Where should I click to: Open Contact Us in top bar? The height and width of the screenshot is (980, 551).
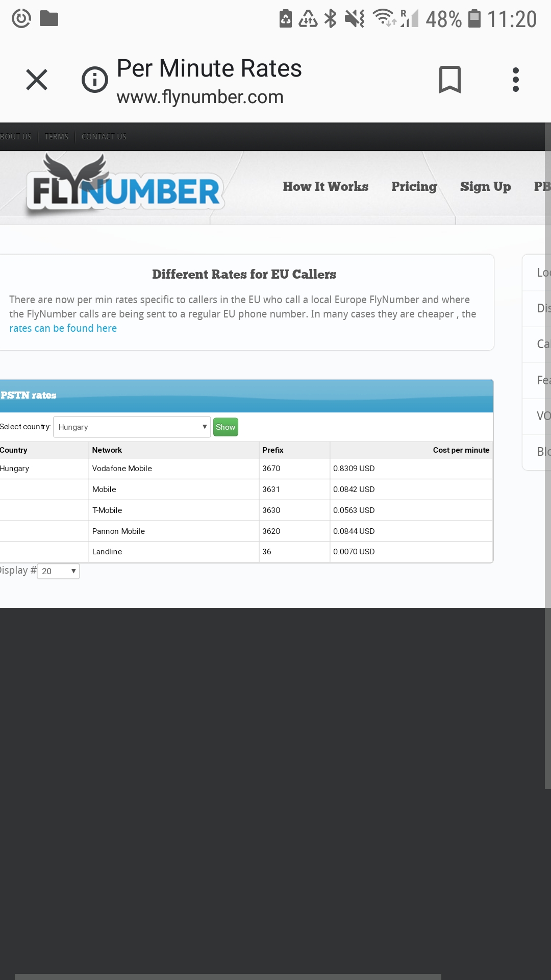click(104, 137)
